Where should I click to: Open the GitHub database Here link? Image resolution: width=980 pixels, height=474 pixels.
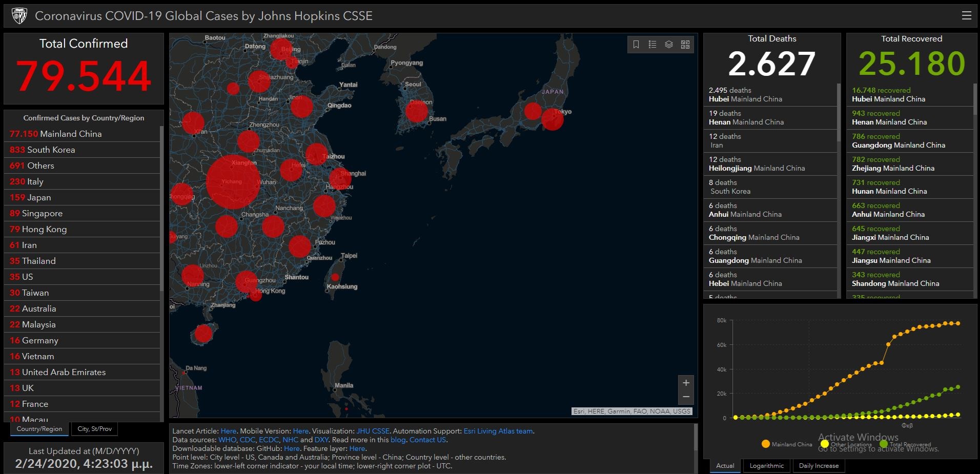(292, 448)
